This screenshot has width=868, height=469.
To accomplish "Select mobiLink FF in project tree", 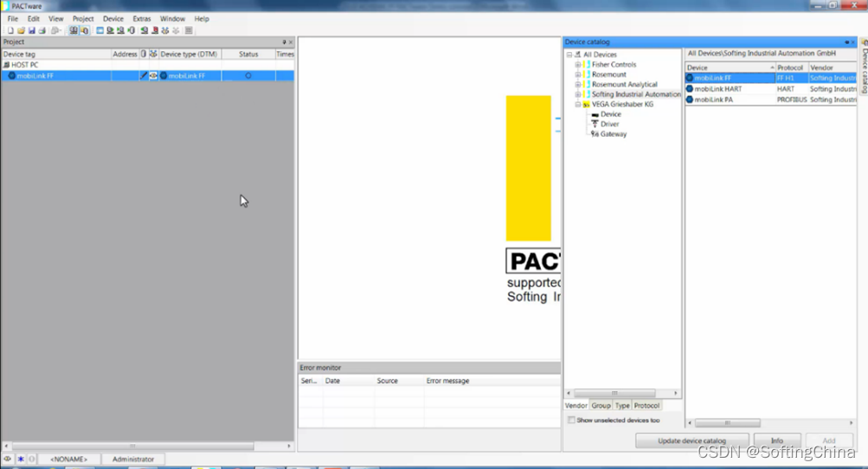I will tap(35, 76).
